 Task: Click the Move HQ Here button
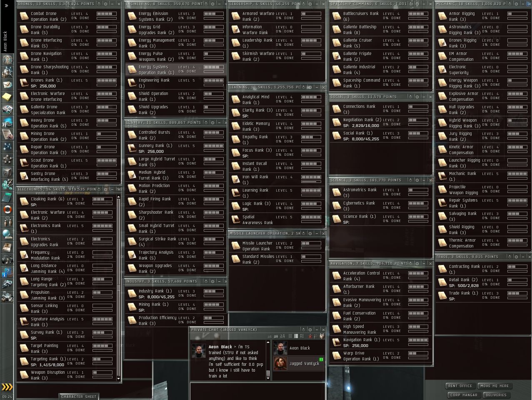coord(495,386)
